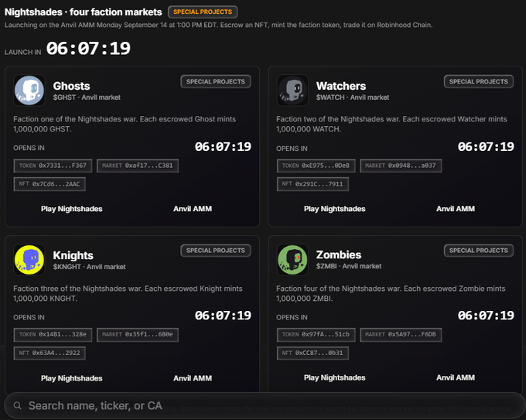The image size is (526, 420).
Task: Click the Faction two description text
Action: pyautogui.click(x=391, y=124)
